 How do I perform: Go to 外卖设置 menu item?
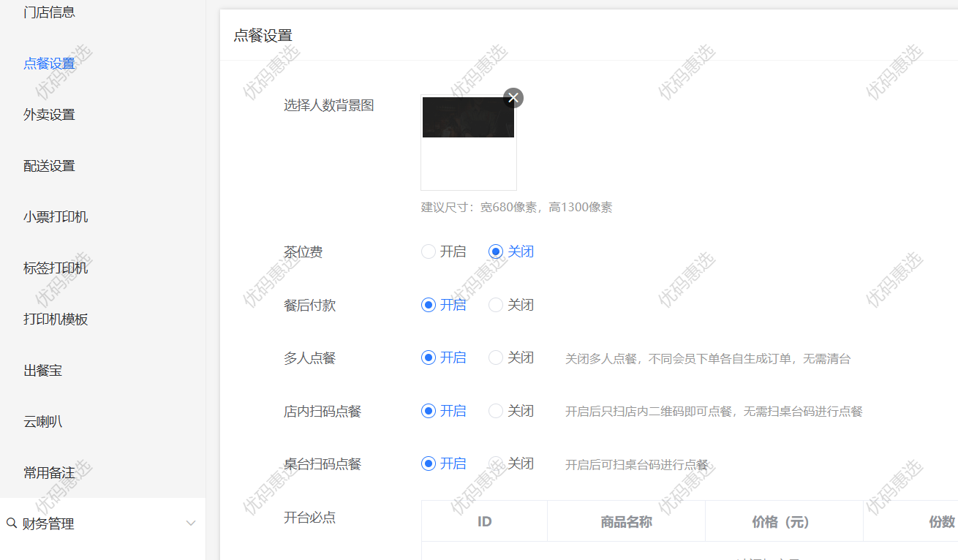[49, 115]
